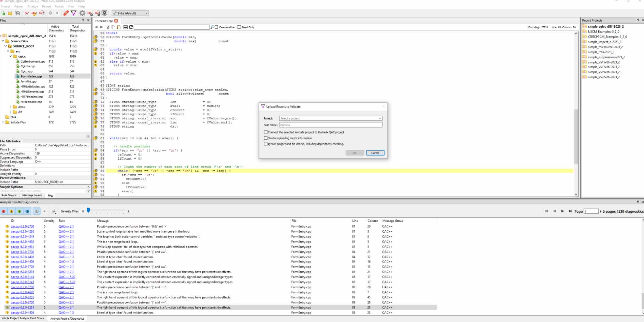The image size is (644, 322).
Task: Click the CgiEnvironment.cpp file icon
Action: (x=17, y=61)
